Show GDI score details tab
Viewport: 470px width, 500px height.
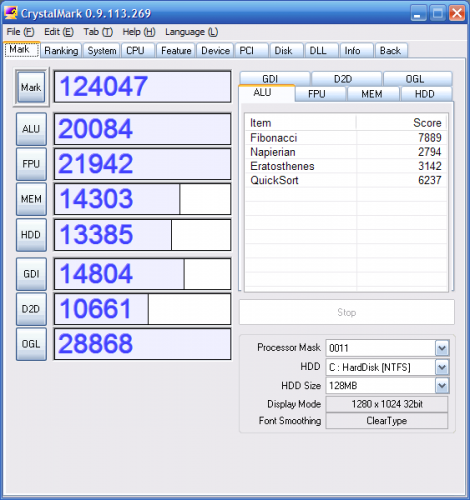tap(275, 78)
